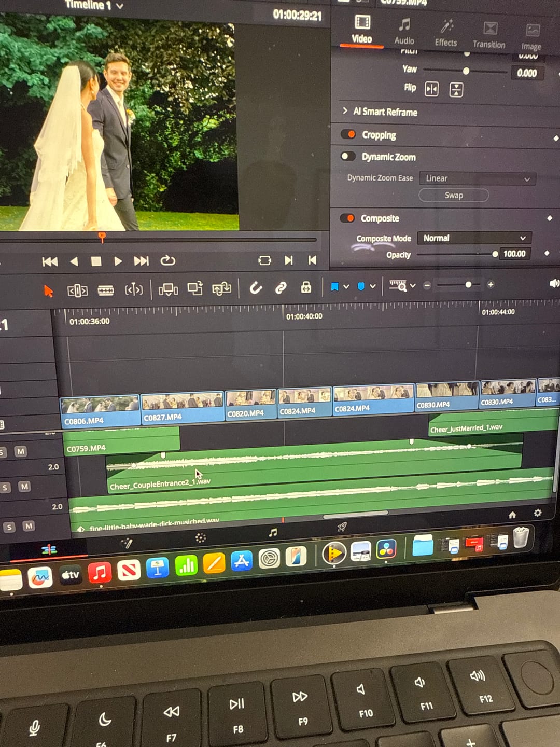Click the Insert Clip toolbar icon
The width and height of the screenshot is (560, 747).
[x=168, y=289]
